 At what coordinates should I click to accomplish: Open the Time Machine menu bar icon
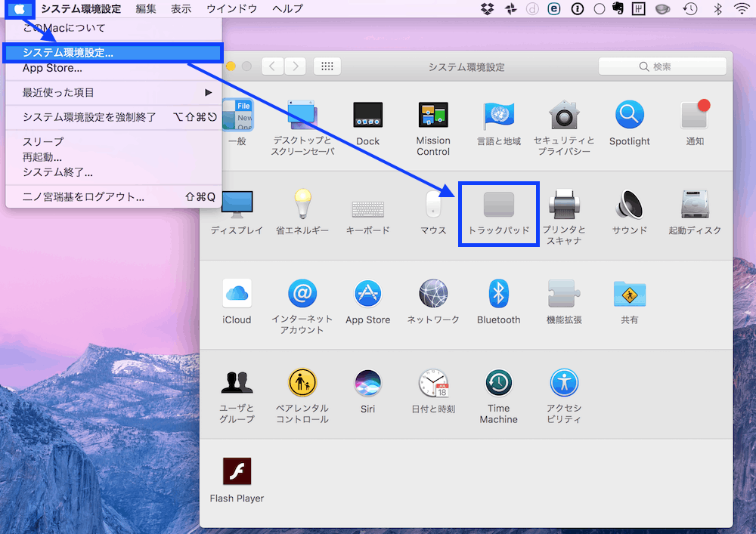[690, 8]
